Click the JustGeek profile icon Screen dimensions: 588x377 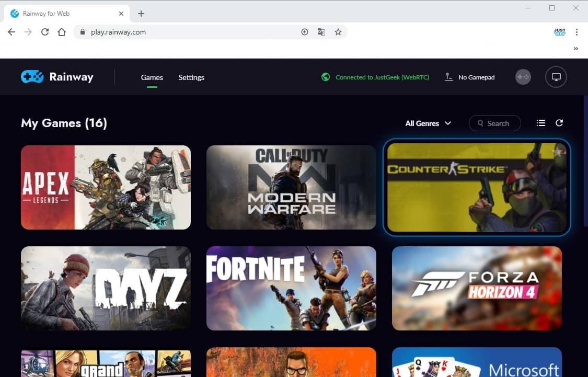(559, 32)
